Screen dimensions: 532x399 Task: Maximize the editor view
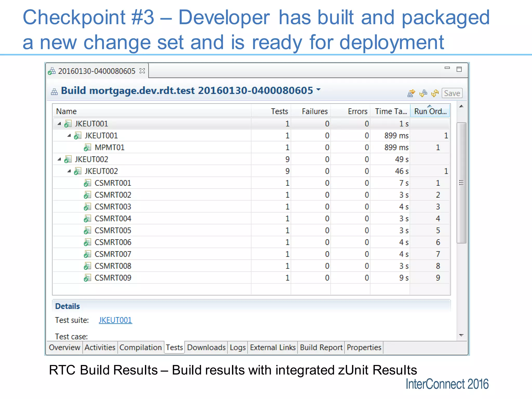459,69
